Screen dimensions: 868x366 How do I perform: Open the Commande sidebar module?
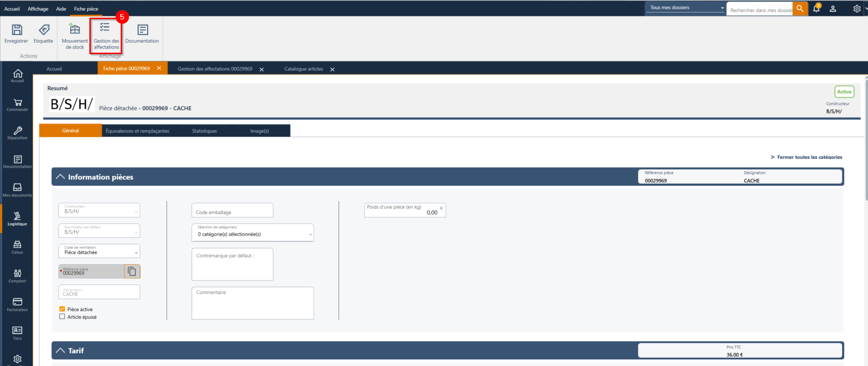pos(17,105)
